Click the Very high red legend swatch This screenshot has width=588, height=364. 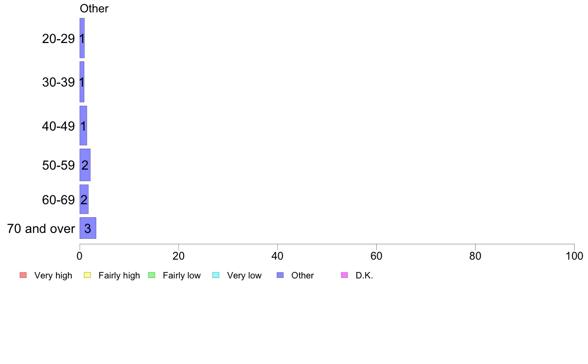click(23, 275)
